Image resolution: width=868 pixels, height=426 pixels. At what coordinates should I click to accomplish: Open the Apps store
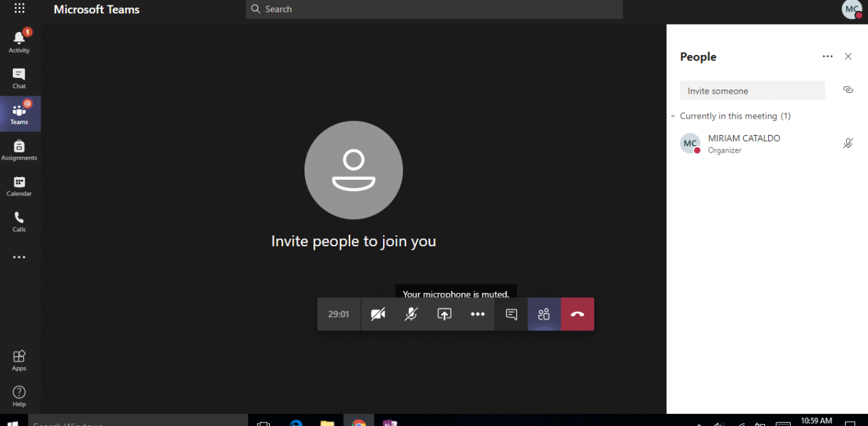point(19,360)
